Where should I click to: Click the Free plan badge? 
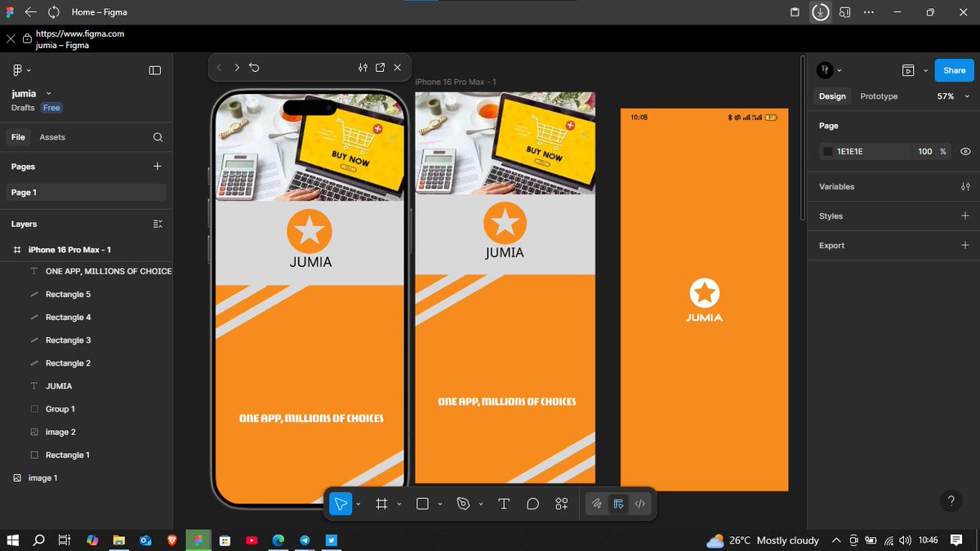tap(52, 108)
